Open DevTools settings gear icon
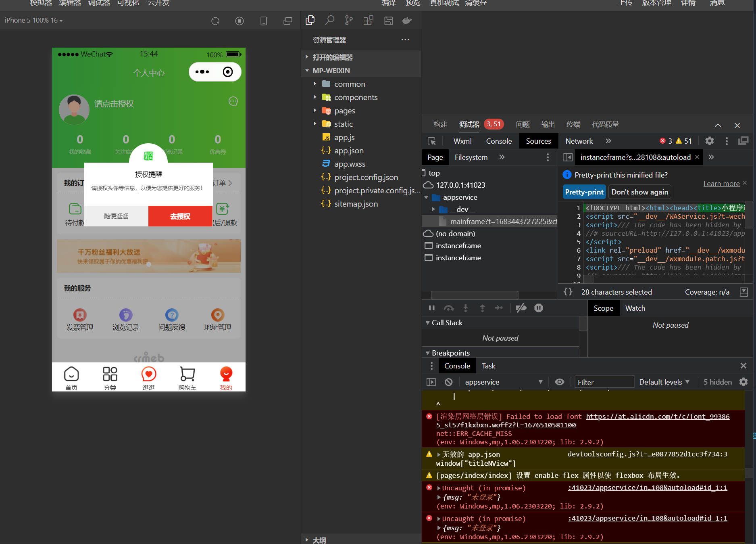The width and height of the screenshot is (756, 544). (x=709, y=141)
